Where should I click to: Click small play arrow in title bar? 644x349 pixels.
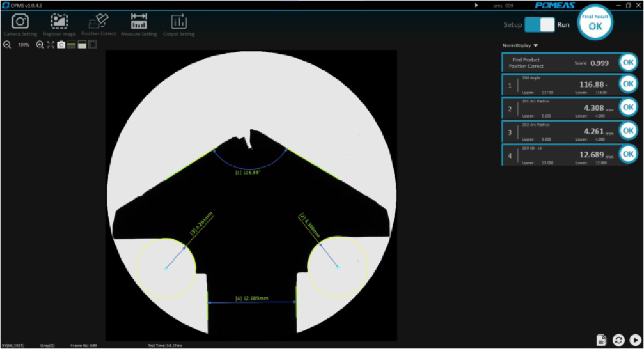476,5
